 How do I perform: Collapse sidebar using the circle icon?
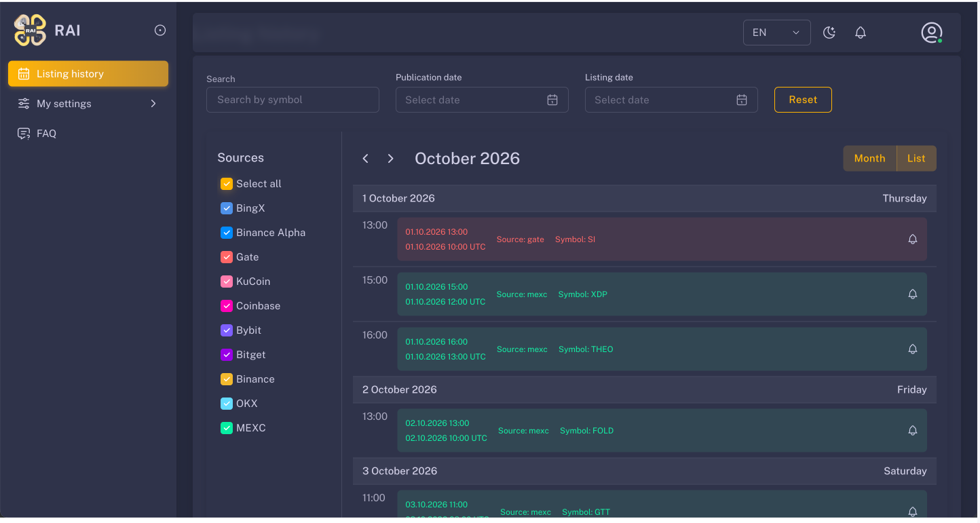coord(160,31)
